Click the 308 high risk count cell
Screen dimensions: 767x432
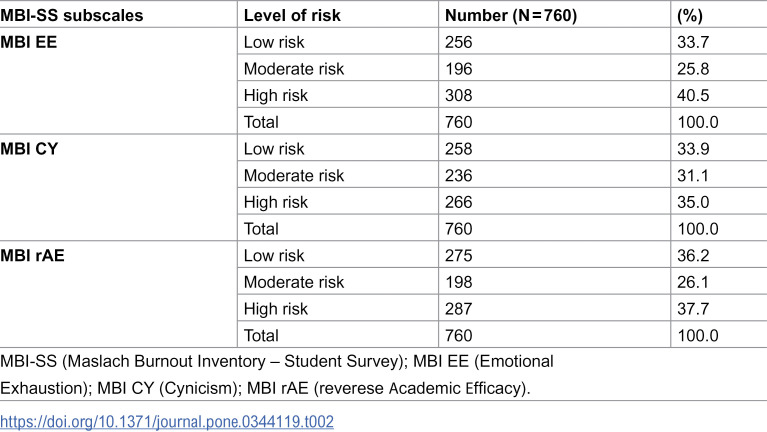[x=458, y=95]
